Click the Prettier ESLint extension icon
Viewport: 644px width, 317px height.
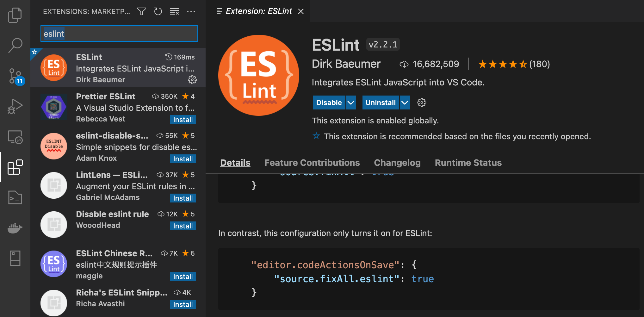coord(54,107)
